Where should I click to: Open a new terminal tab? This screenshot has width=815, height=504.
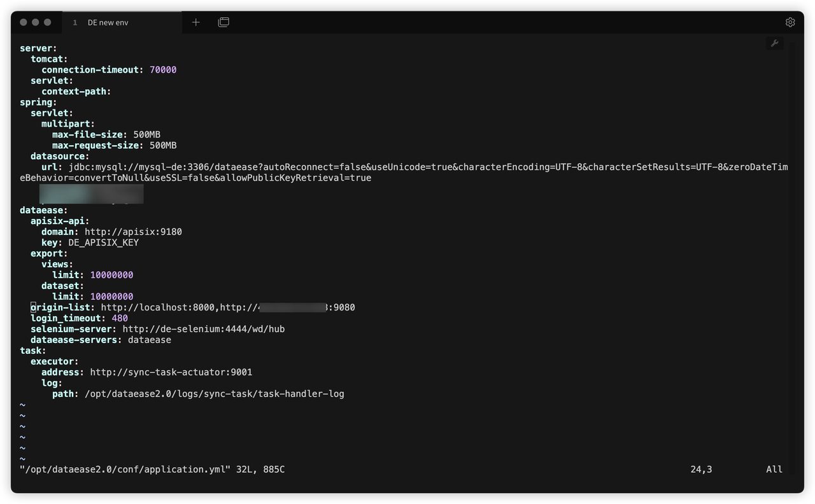pyautogui.click(x=195, y=22)
